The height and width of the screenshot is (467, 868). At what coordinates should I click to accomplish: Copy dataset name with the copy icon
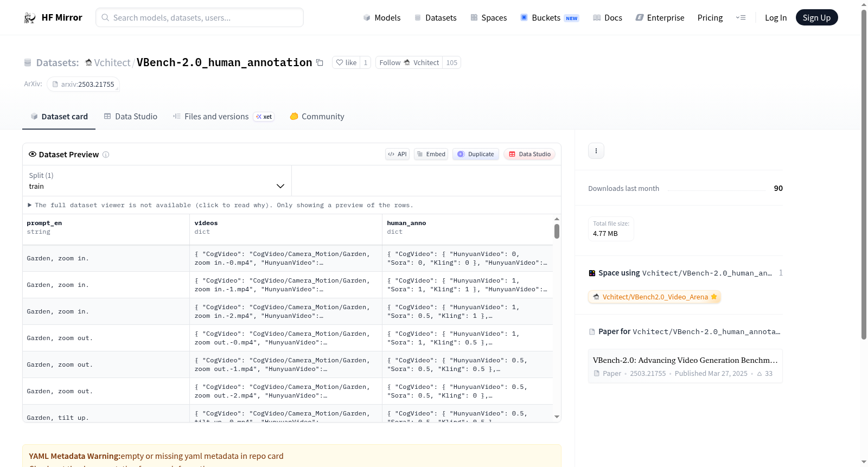pyautogui.click(x=320, y=63)
